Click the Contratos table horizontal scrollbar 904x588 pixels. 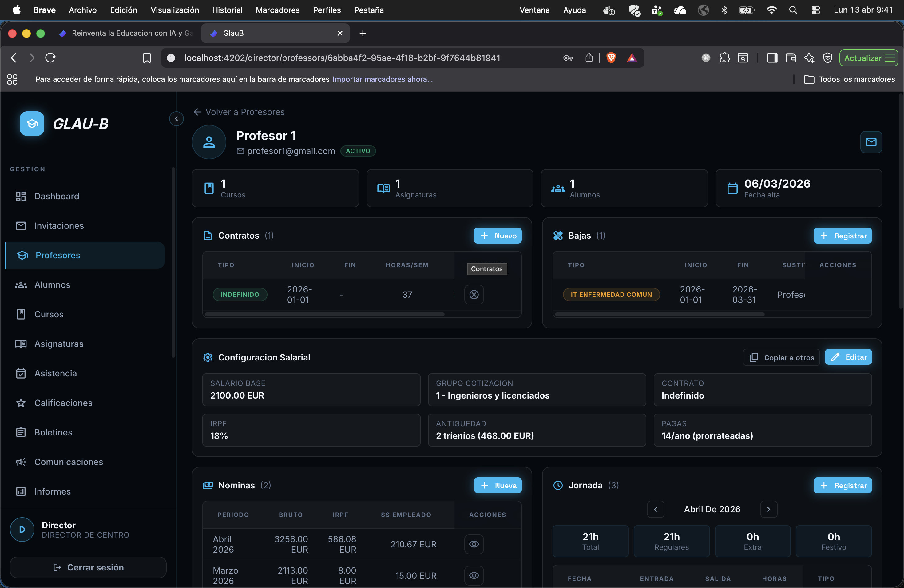click(324, 315)
